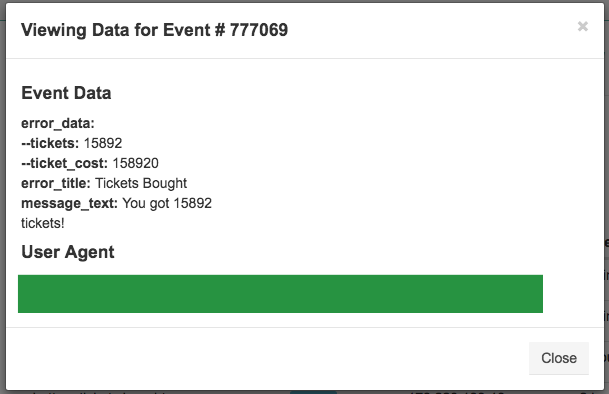Screen dimensions: 609x394
Task: Click the User Agent heading
Action: [68, 252]
